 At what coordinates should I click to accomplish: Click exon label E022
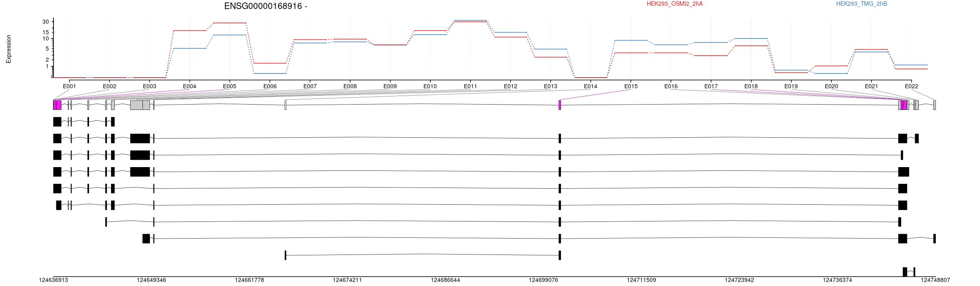coord(911,86)
